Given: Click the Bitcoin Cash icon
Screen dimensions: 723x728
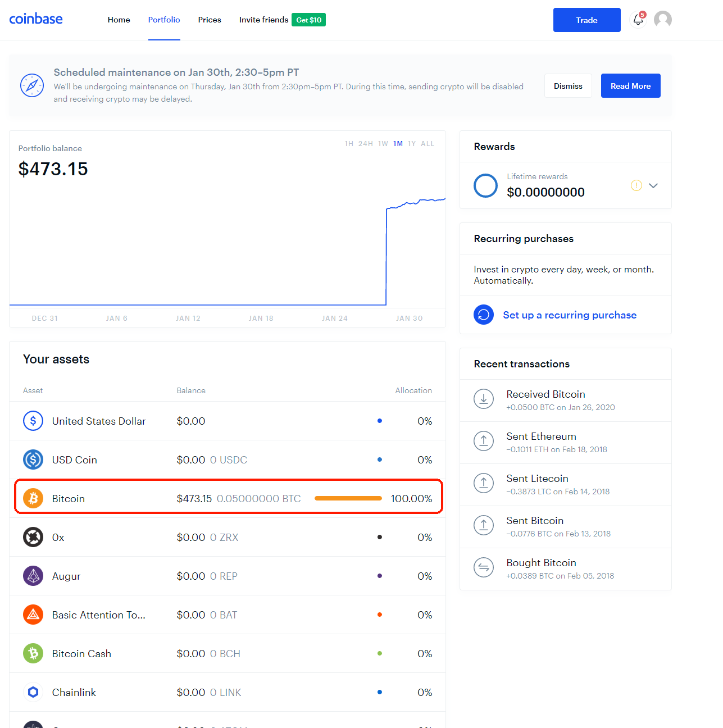Looking at the screenshot, I should click(x=33, y=653).
